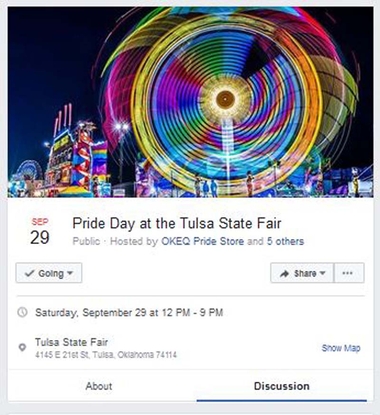Open the OKEQ Pride Store host link

click(x=202, y=241)
